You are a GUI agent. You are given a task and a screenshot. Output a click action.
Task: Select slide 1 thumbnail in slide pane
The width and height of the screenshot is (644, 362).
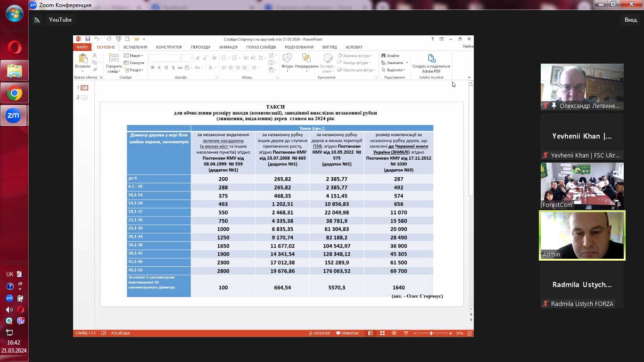pyautogui.click(x=84, y=88)
